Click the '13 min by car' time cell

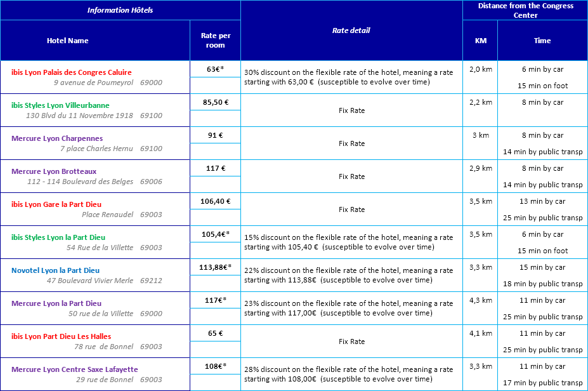click(x=542, y=201)
